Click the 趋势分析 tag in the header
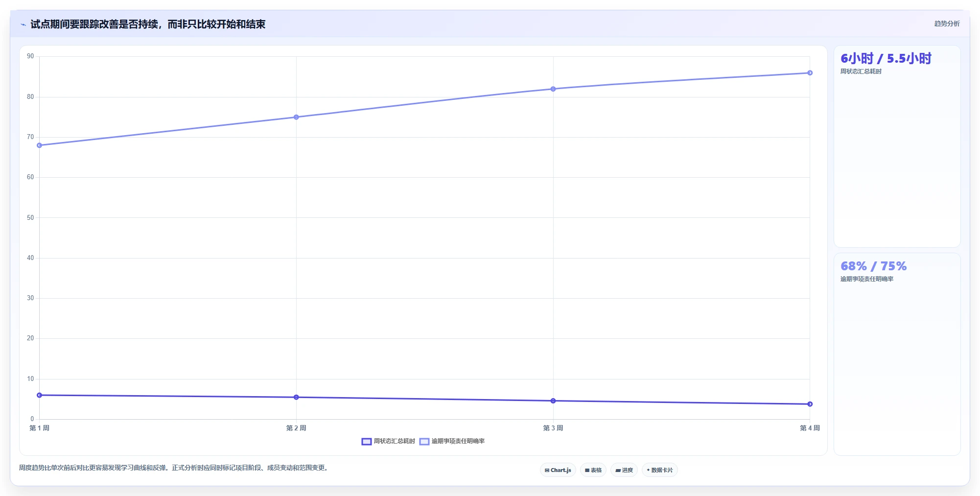The height and width of the screenshot is (496, 980). tap(947, 24)
